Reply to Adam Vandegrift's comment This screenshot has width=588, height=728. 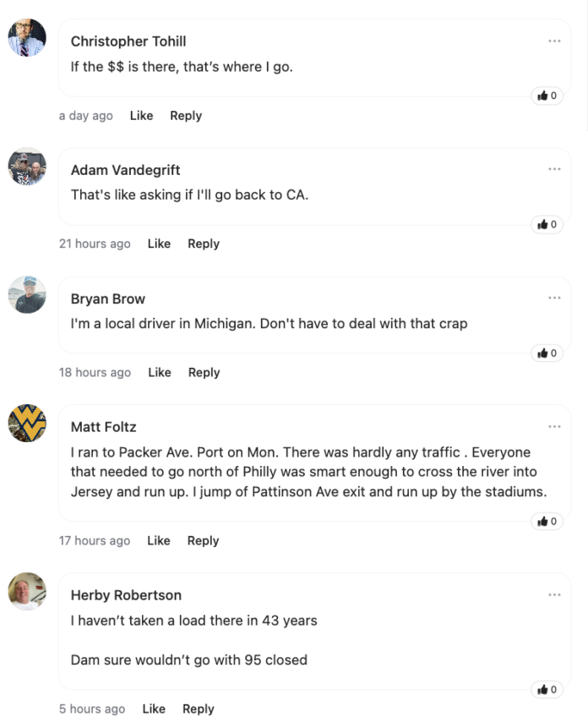(x=204, y=244)
